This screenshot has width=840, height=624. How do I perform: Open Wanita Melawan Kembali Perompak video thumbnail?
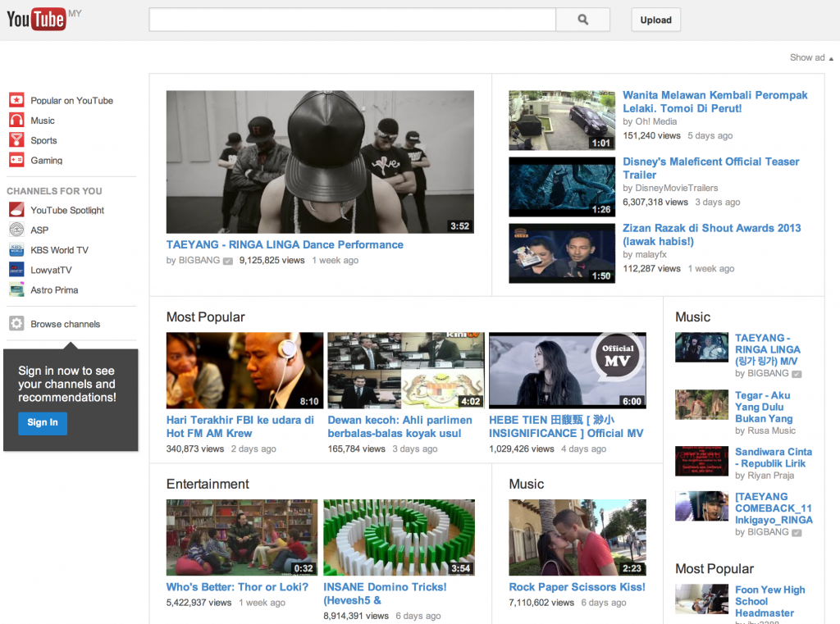[x=562, y=120]
